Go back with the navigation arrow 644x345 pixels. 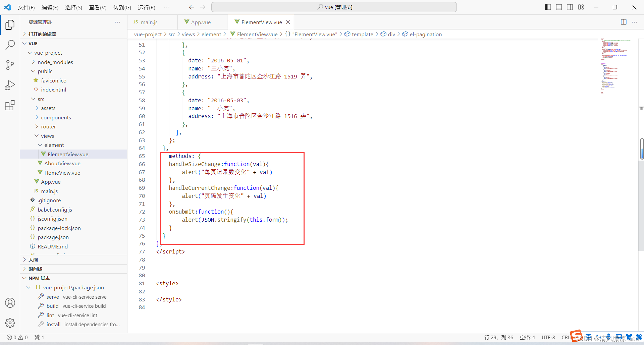(192, 7)
